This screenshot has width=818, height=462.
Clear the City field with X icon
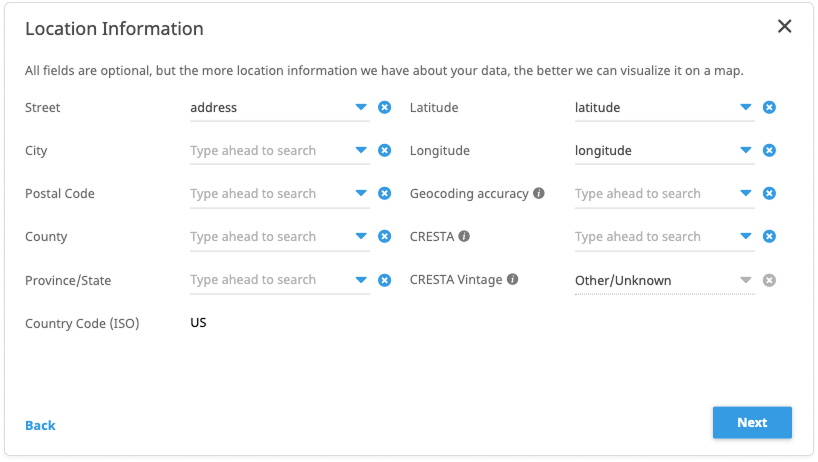[384, 151]
